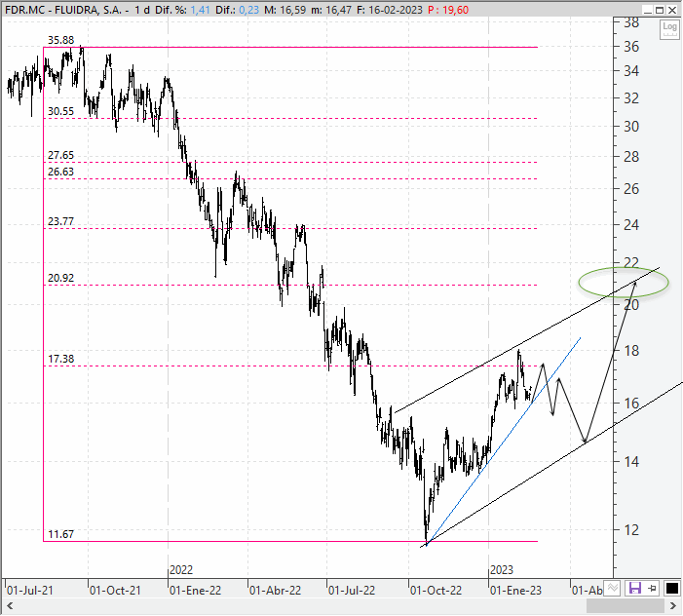Click the 30 price axis label

[631, 127]
